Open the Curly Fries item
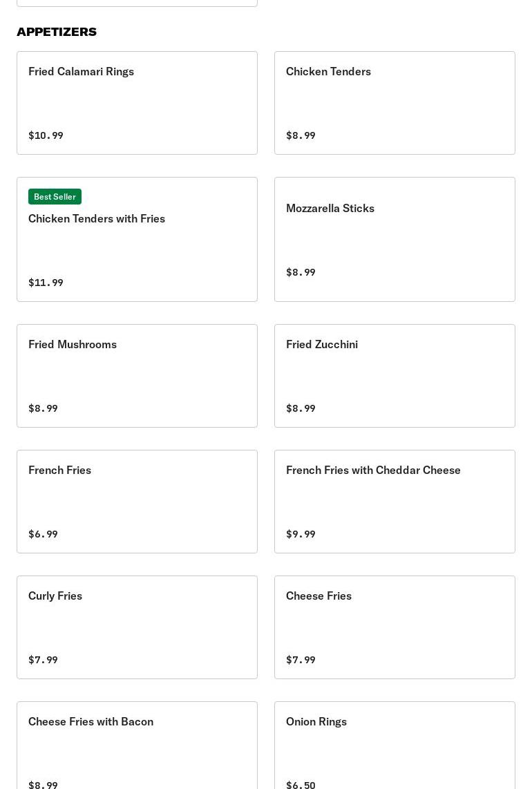Viewport: 532px width, 789px height. (x=137, y=627)
